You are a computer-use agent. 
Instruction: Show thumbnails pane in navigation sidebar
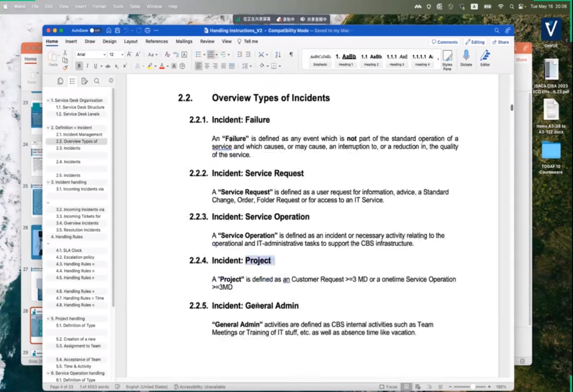click(x=60, y=81)
